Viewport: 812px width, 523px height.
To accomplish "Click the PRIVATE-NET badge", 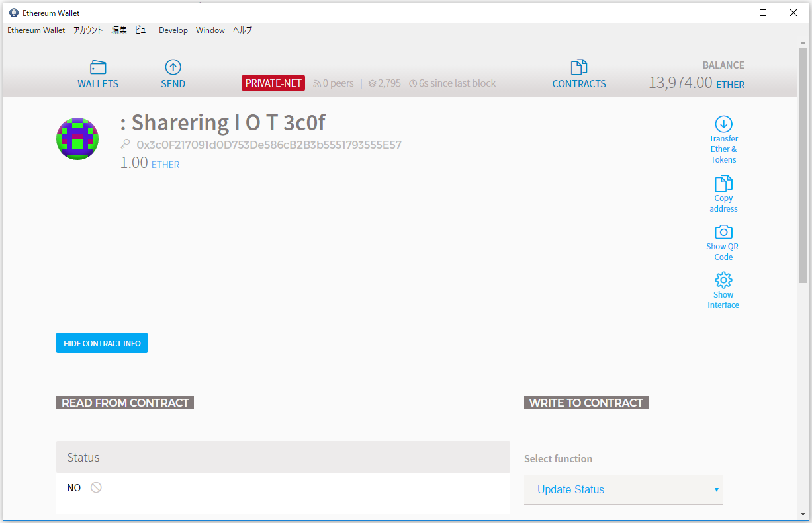I will pyautogui.click(x=273, y=83).
